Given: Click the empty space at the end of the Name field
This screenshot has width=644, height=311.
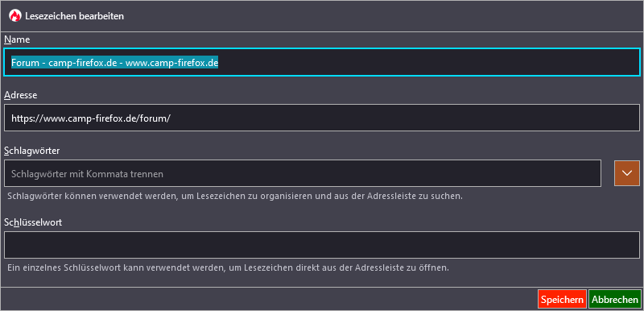Looking at the screenshot, I should click(427, 63).
